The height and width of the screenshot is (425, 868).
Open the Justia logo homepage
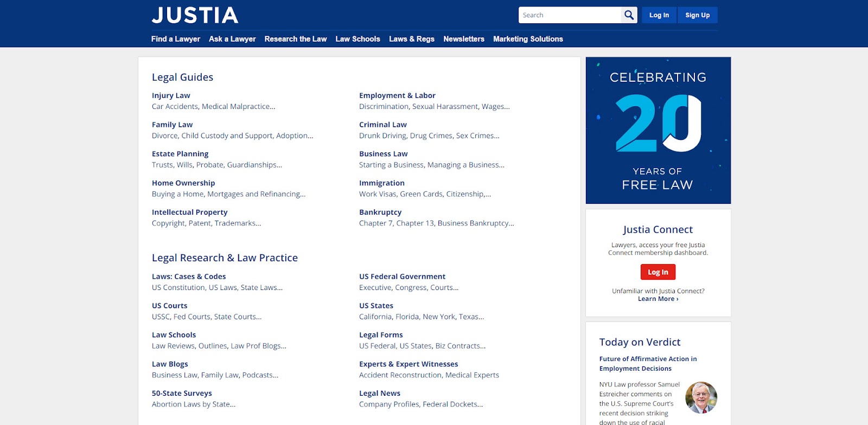195,15
